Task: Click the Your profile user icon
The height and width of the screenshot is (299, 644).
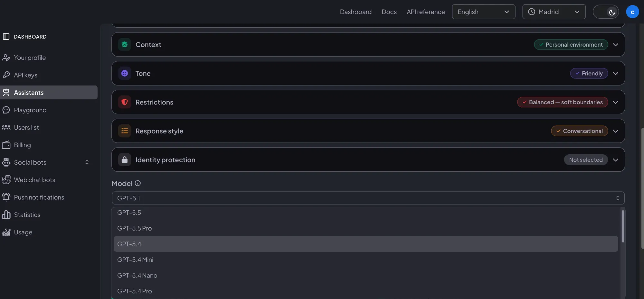Action: (6, 58)
